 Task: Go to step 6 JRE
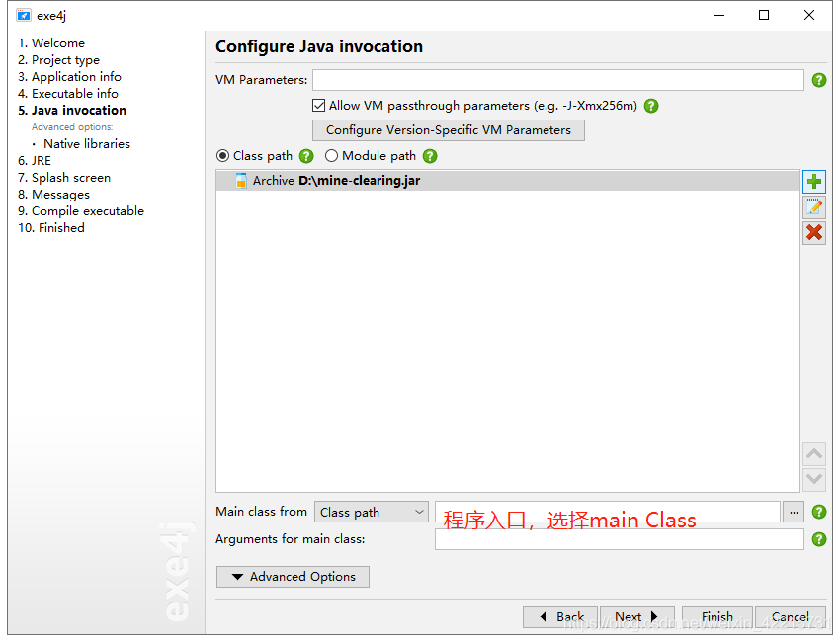(x=35, y=161)
